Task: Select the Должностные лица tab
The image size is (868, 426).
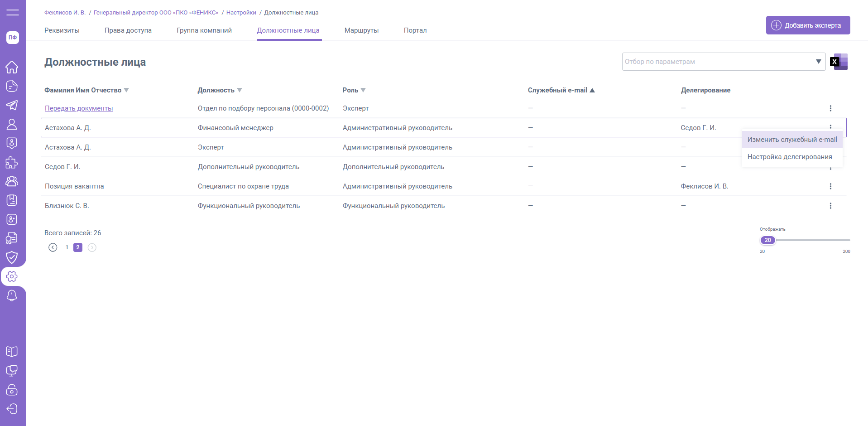Action: pyautogui.click(x=288, y=30)
